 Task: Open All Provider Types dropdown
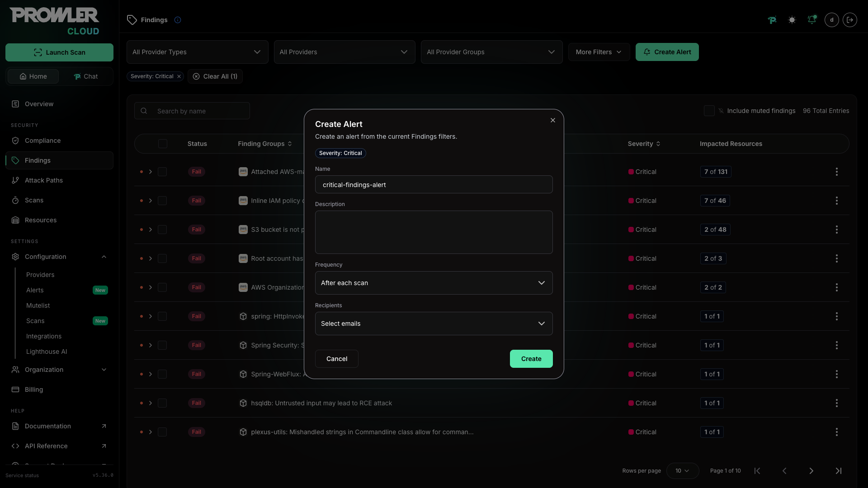pyautogui.click(x=197, y=52)
